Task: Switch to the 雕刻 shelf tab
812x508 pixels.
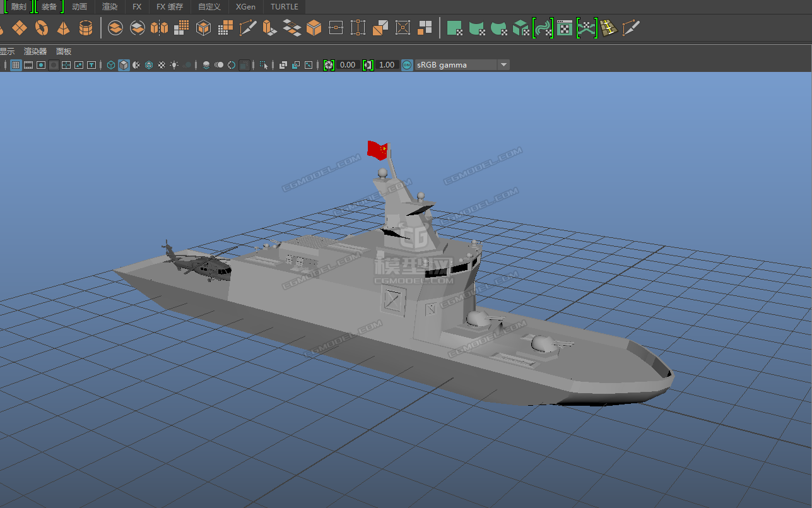Action: coord(19,7)
